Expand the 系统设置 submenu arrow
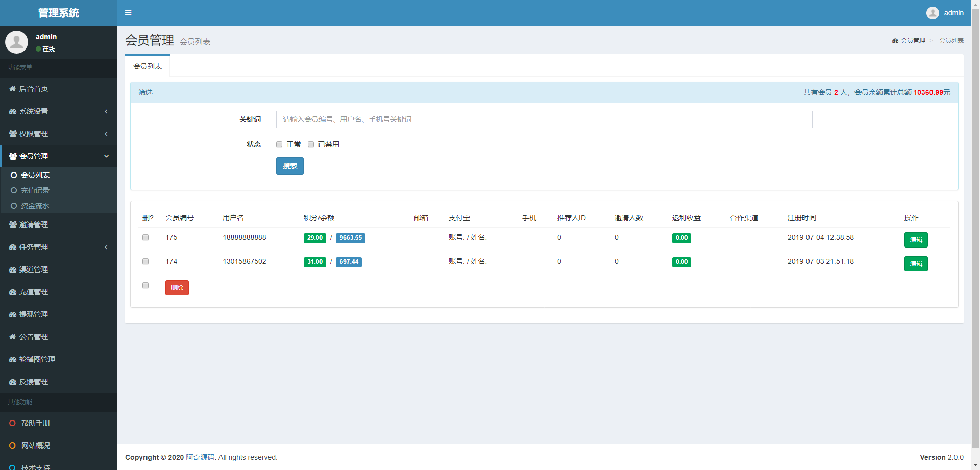 pyautogui.click(x=106, y=111)
